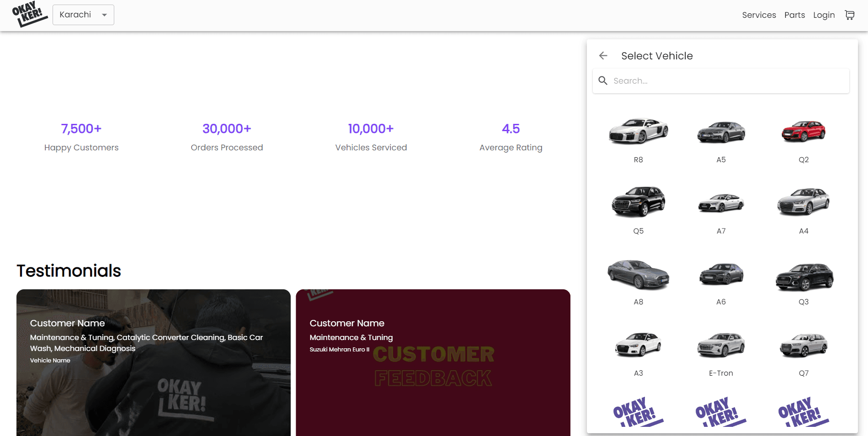Click the Suzuki Mehran Euro II text
Screen dimensions: 868x436
pyautogui.click(x=339, y=349)
